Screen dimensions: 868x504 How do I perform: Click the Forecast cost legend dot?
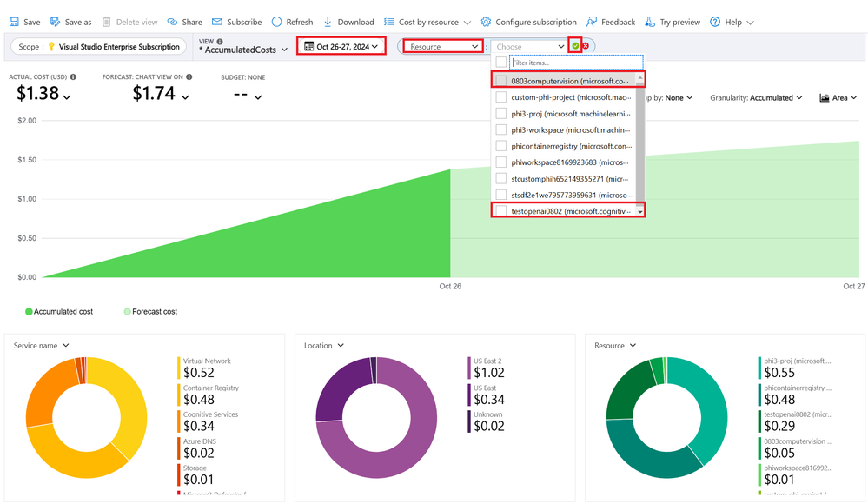point(128,312)
